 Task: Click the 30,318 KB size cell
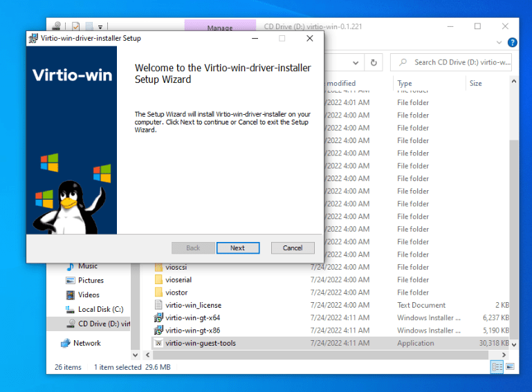[x=494, y=343]
